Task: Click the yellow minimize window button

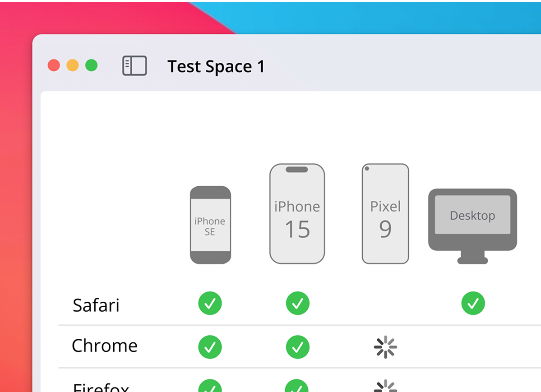Action: (73, 65)
